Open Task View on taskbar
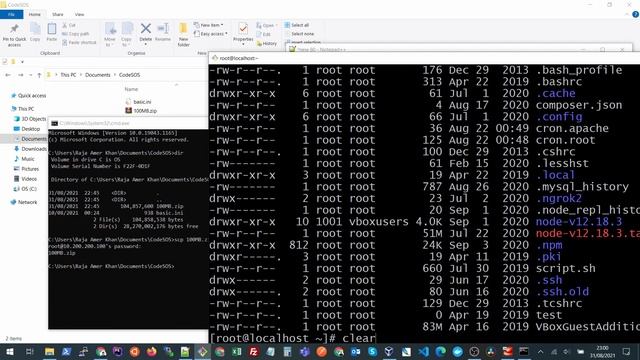Image resolution: width=640 pixels, height=360 pixels. [x=29, y=351]
